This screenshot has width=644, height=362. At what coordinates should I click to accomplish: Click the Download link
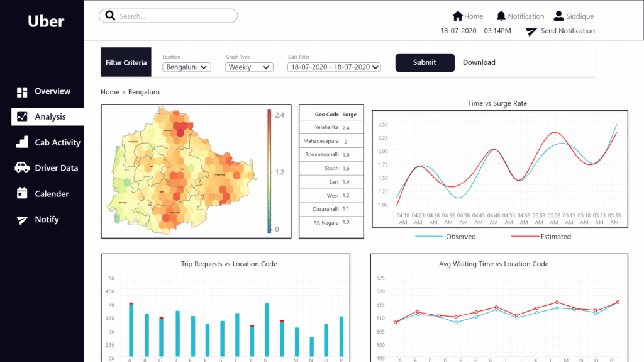479,62
